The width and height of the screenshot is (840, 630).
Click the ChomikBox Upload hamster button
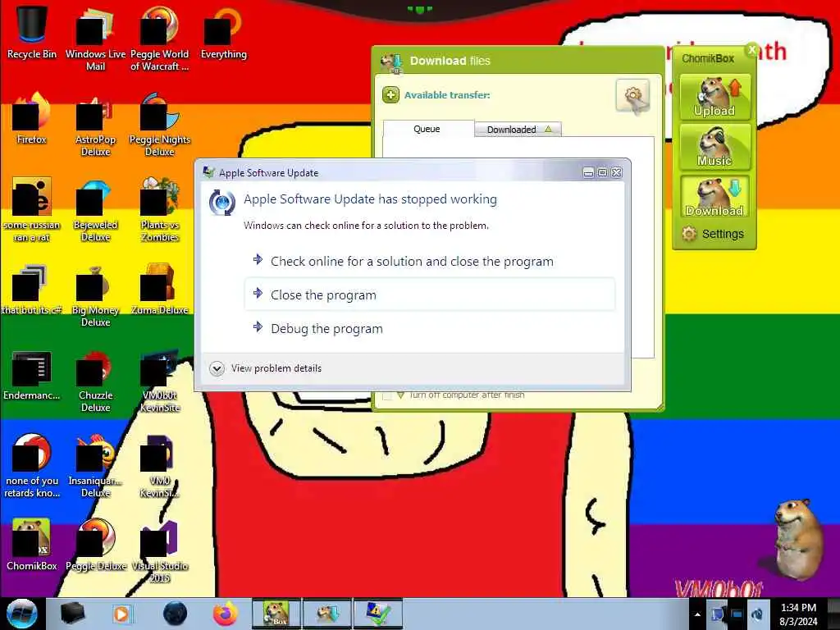click(x=714, y=97)
